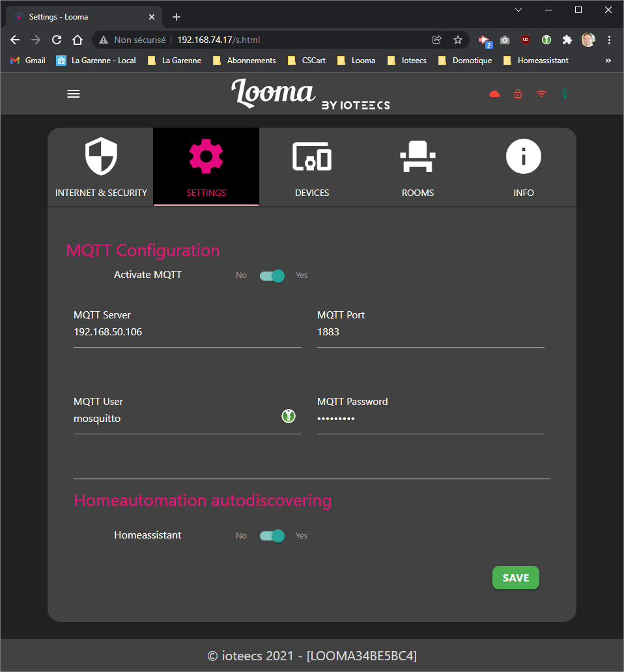624x672 pixels.
Task: Open a new browser tab
Action: pos(176,17)
